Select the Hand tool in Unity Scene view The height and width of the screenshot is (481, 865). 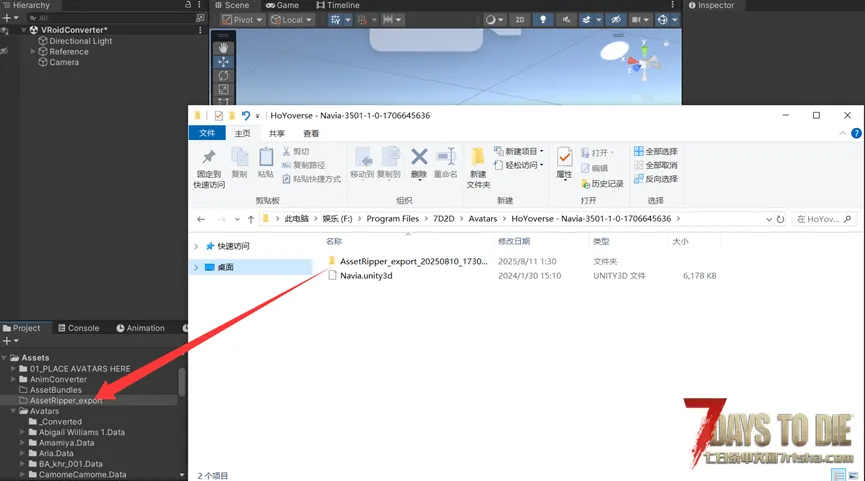click(223, 49)
